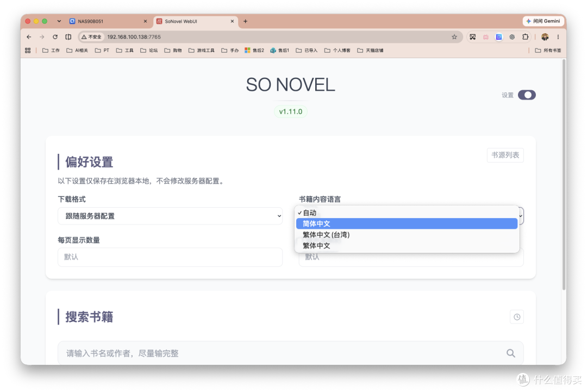The height and width of the screenshot is (392, 587).
Task: Select 自动 in language list
Action: [x=407, y=213]
